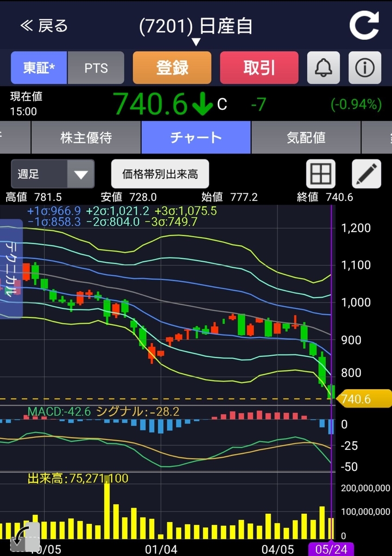
Task: Switch chart layout with grid icon
Action: point(321,174)
